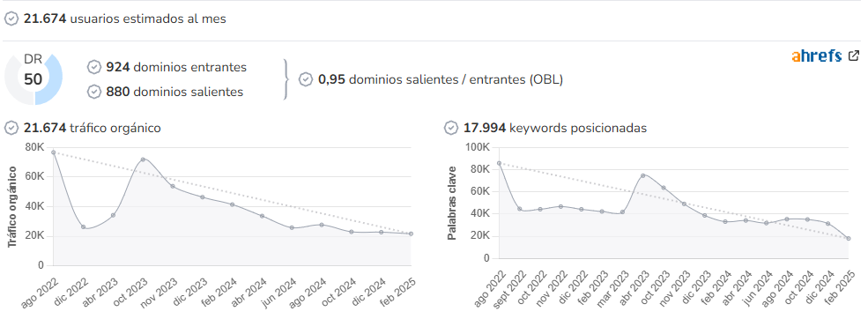The width and height of the screenshot is (868, 319).
Task: Click oct 2024 point on traffic chart
Action: click(x=352, y=232)
